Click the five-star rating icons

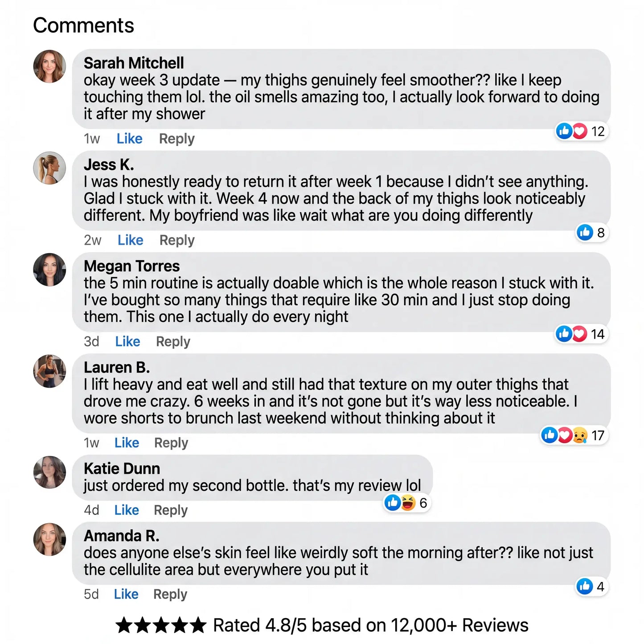coord(161,625)
